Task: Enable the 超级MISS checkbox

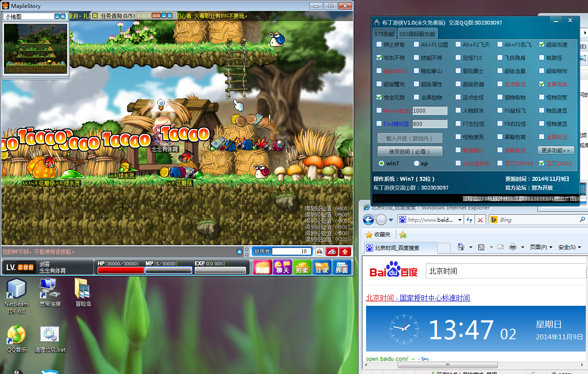Action: (379, 71)
